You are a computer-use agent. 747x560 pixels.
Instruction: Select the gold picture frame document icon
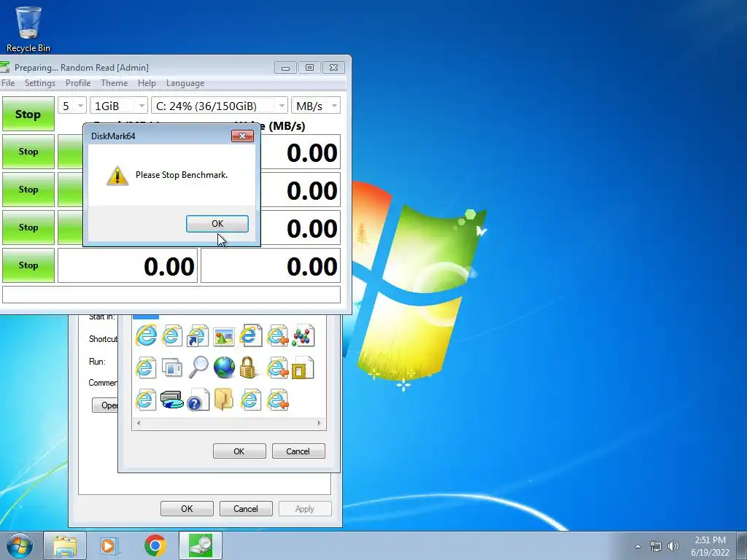coord(303,367)
